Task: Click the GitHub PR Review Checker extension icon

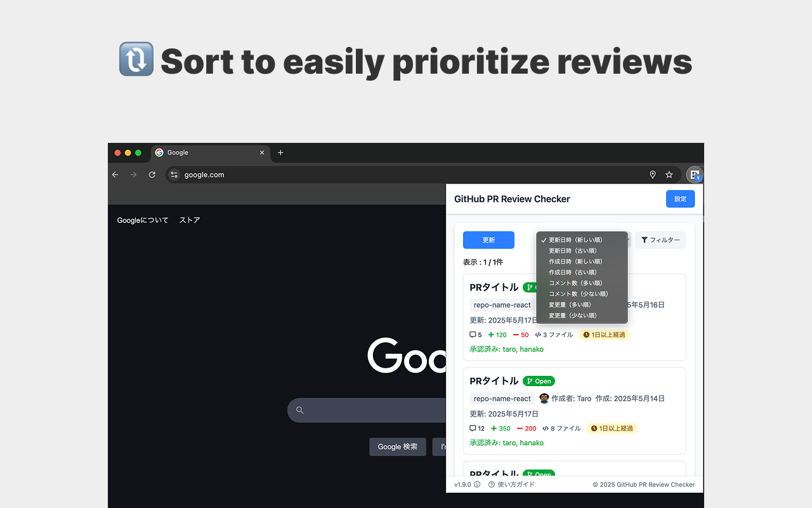Action: click(x=695, y=175)
